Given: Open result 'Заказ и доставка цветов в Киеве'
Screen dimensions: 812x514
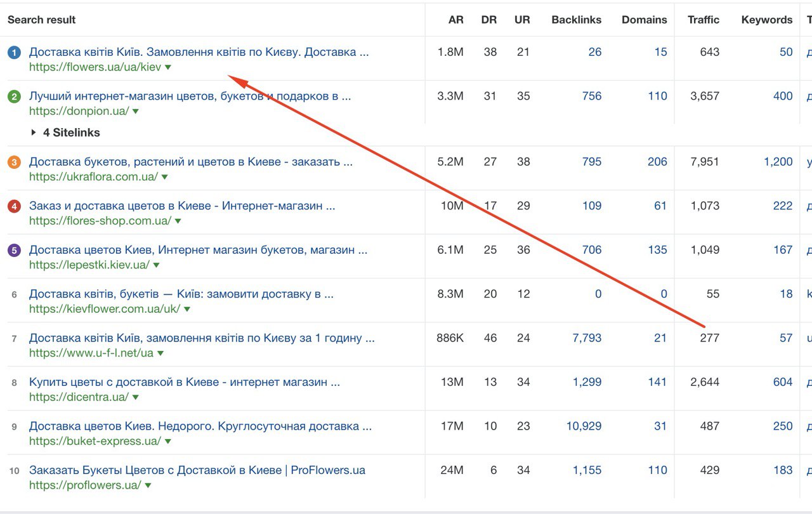Looking at the screenshot, I should 182,206.
